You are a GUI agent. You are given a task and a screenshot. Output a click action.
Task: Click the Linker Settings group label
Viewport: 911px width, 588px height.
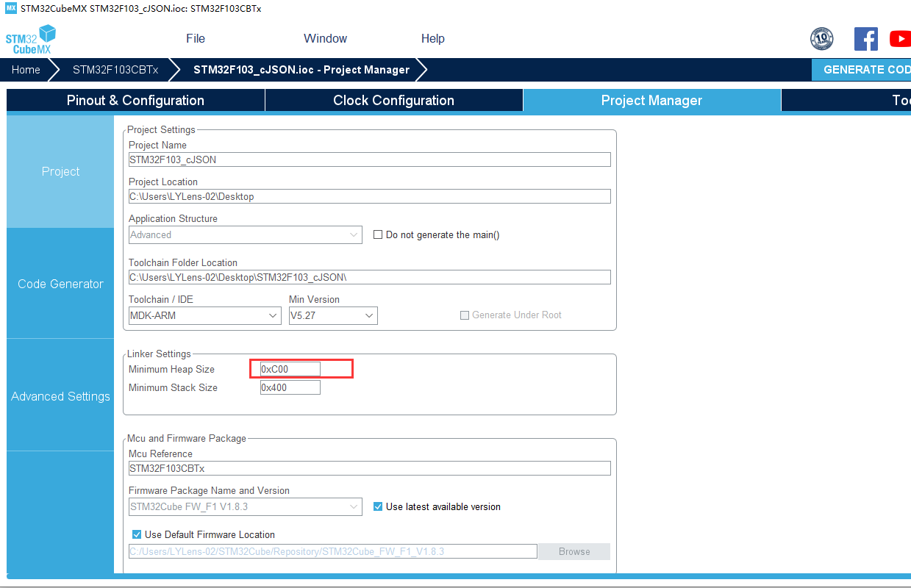(159, 354)
